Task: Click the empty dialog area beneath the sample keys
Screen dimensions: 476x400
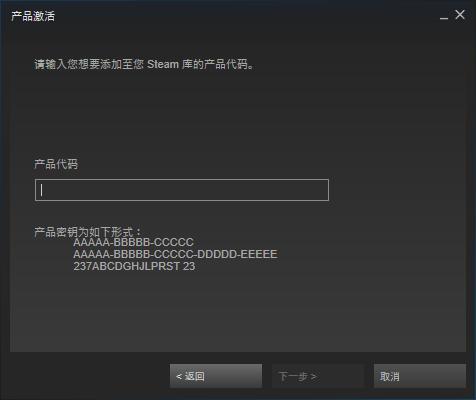Action: [x=238, y=312]
